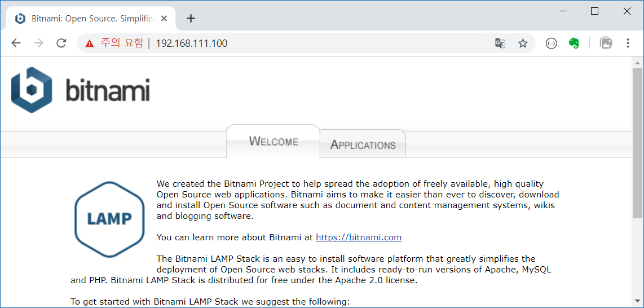644x308 pixels.
Task: Click the page scrollbar up arrow
Action: click(637, 63)
